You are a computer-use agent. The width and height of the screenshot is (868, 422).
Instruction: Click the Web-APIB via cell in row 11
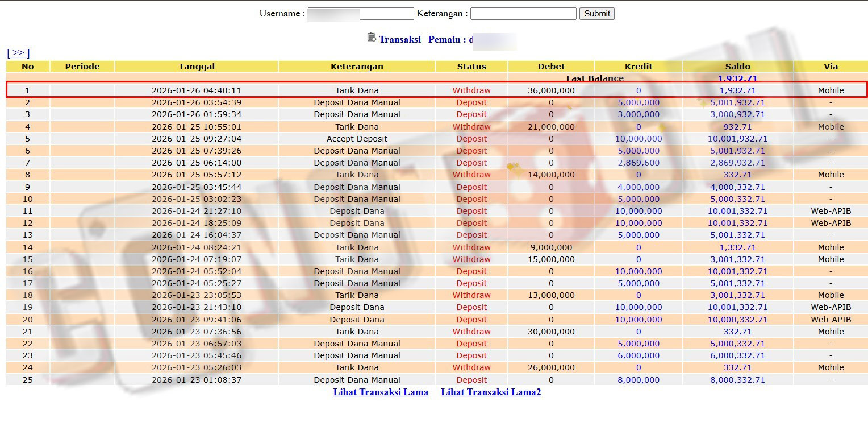[831, 211]
